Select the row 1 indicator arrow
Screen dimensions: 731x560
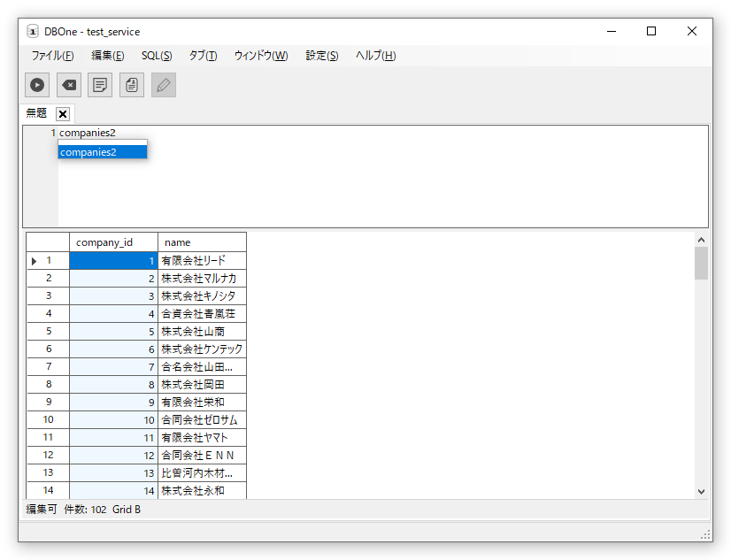point(35,261)
